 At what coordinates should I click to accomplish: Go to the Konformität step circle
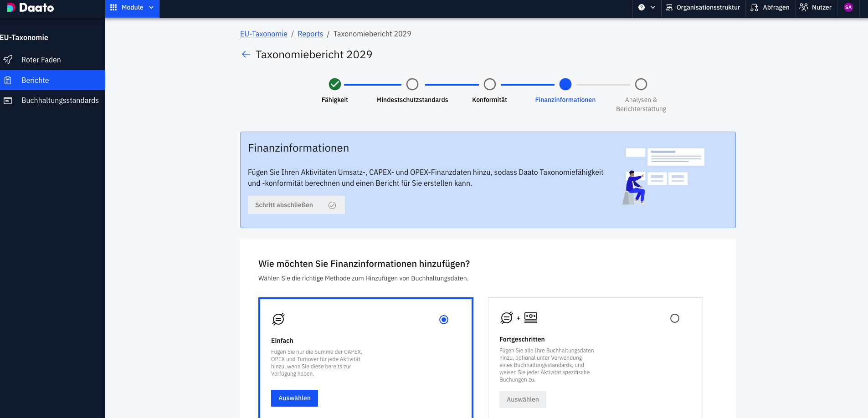(490, 84)
